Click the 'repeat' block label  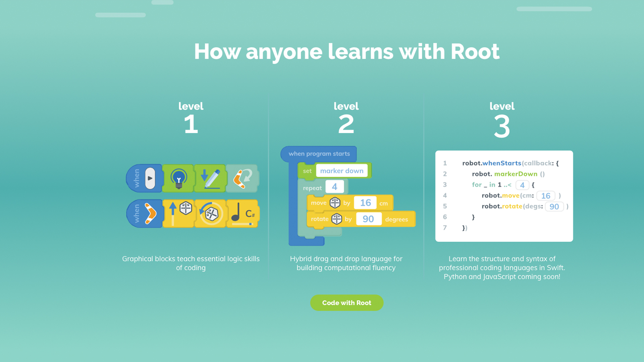(x=312, y=188)
